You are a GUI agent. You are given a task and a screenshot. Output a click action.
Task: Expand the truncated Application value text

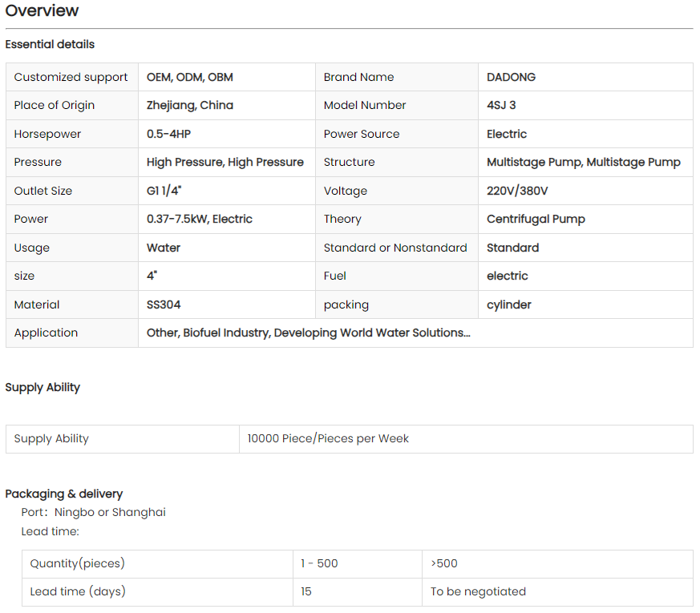point(308,333)
